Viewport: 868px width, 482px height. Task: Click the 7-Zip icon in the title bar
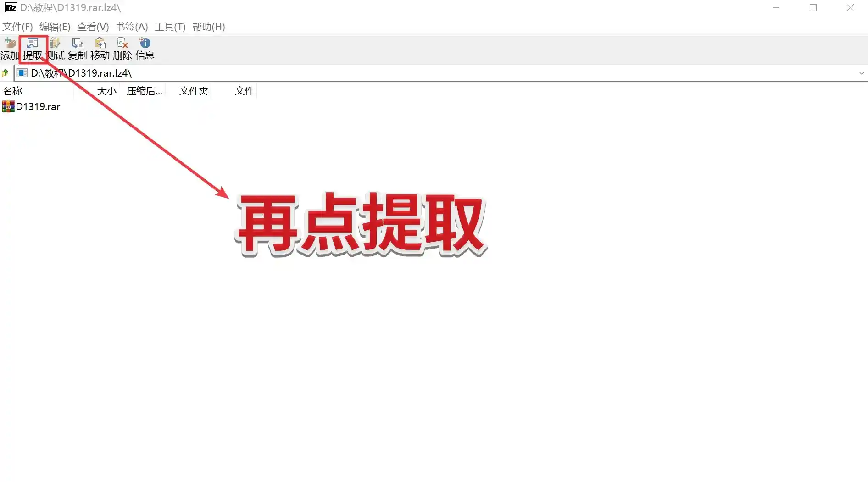click(x=10, y=7)
